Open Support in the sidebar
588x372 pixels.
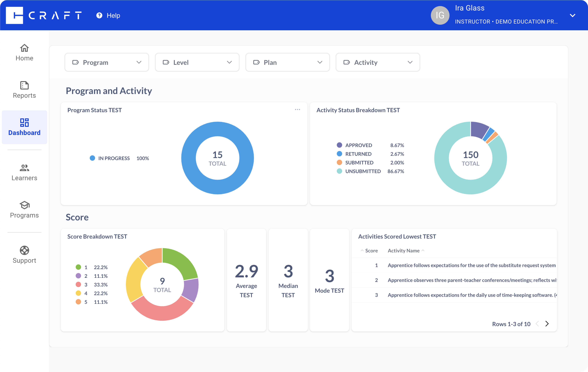click(24, 255)
